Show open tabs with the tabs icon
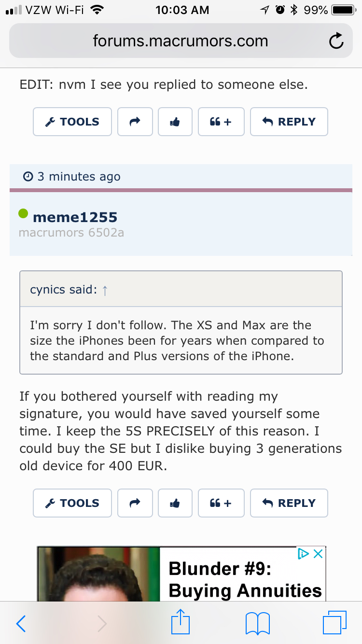The width and height of the screenshot is (362, 644). (334, 623)
